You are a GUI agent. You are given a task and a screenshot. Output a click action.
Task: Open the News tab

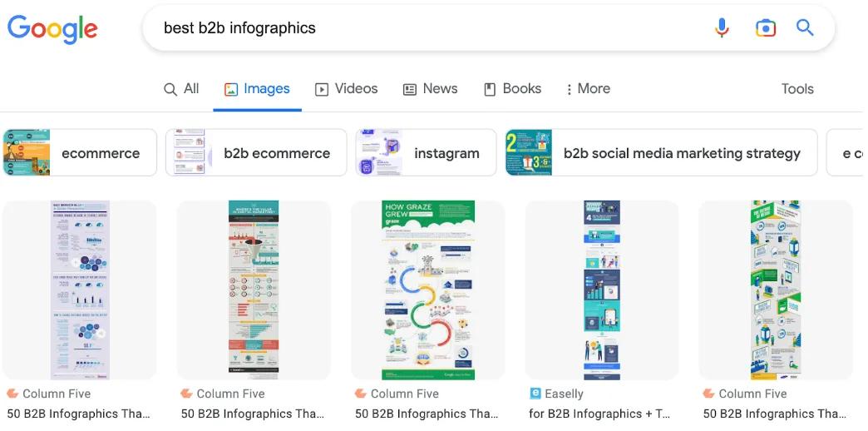click(430, 89)
